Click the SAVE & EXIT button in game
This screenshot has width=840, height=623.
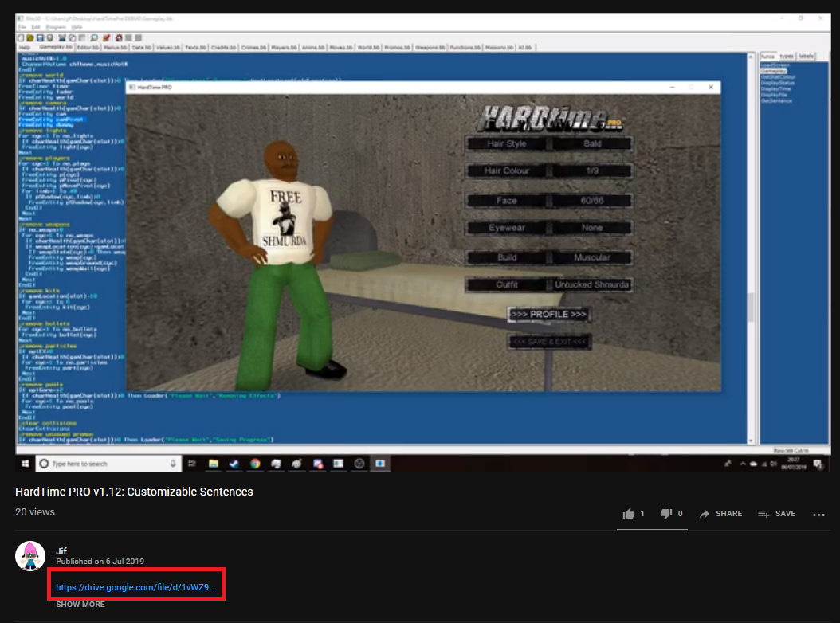coord(549,342)
